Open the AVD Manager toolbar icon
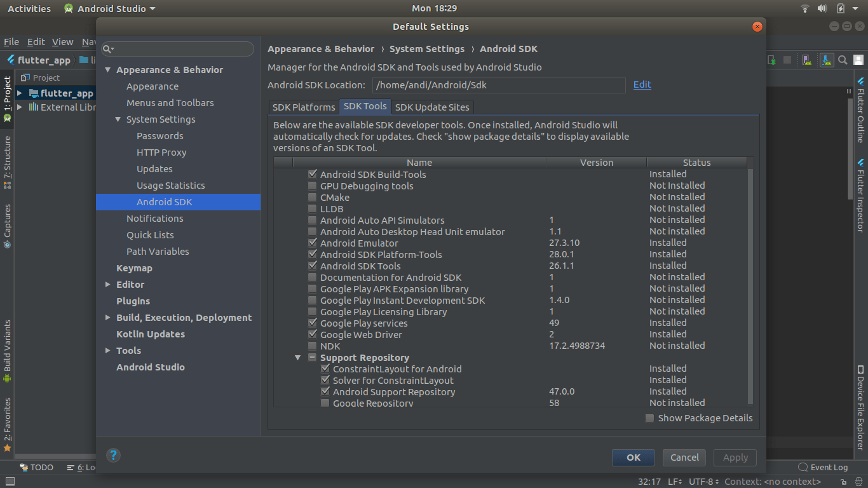The image size is (868, 488). click(807, 60)
